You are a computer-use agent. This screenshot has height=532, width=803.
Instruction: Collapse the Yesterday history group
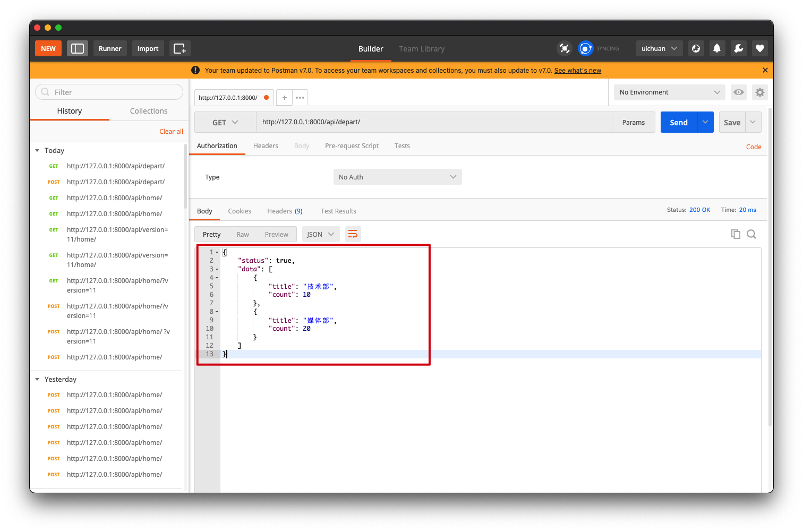[x=37, y=380]
